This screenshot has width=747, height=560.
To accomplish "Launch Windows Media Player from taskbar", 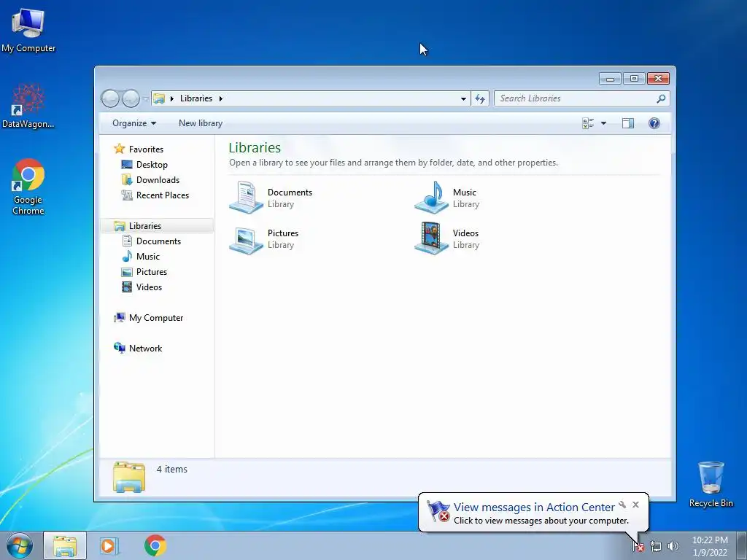I will point(109,545).
